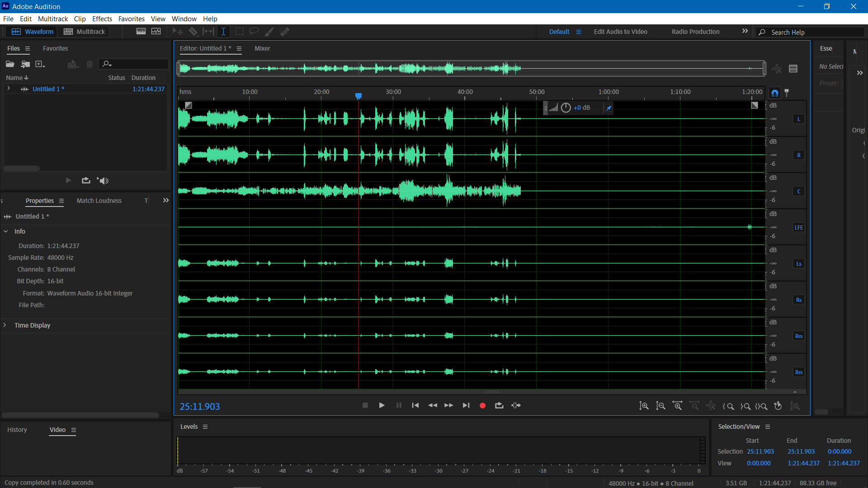Open the History tab
This screenshot has width=868, height=488.
coord(17,430)
